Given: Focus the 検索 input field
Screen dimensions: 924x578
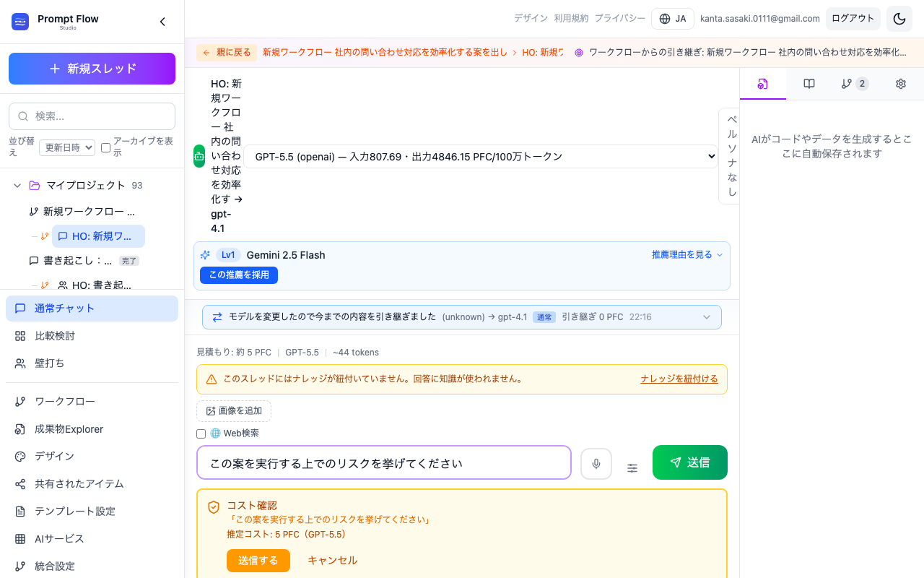Looking at the screenshot, I should (x=92, y=116).
